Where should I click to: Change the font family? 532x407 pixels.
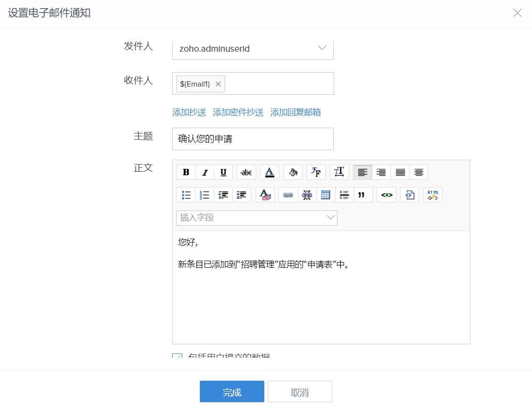(316, 172)
